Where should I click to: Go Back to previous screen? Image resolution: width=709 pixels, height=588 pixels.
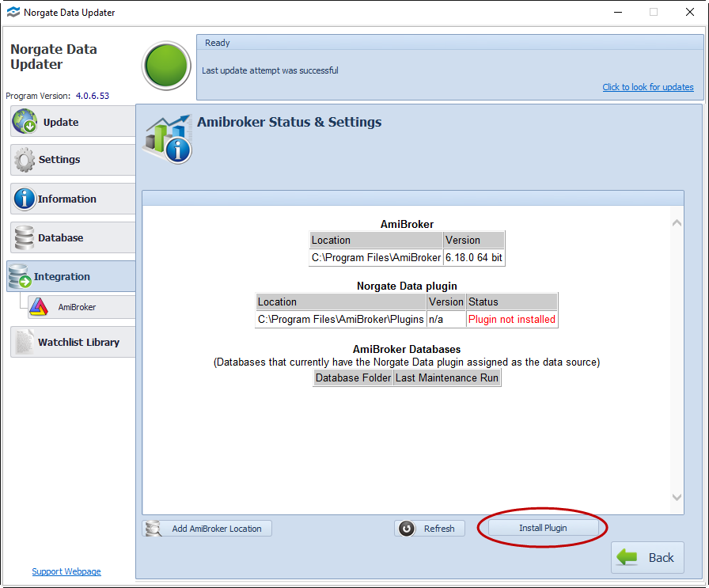point(647,557)
